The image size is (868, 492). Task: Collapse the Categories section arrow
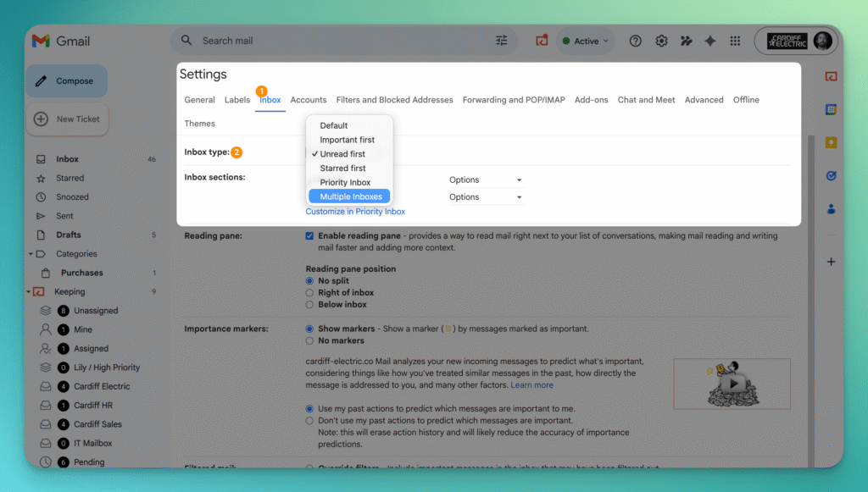(x=31, y=254)
